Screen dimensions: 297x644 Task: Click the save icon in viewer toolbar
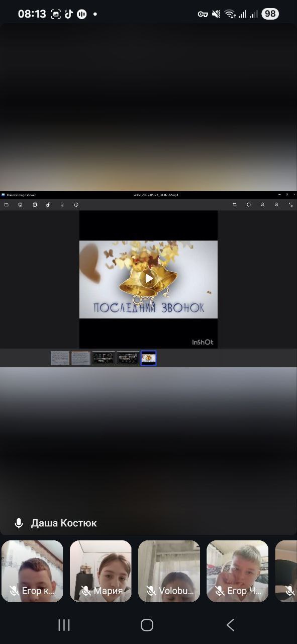coord(21,205)
